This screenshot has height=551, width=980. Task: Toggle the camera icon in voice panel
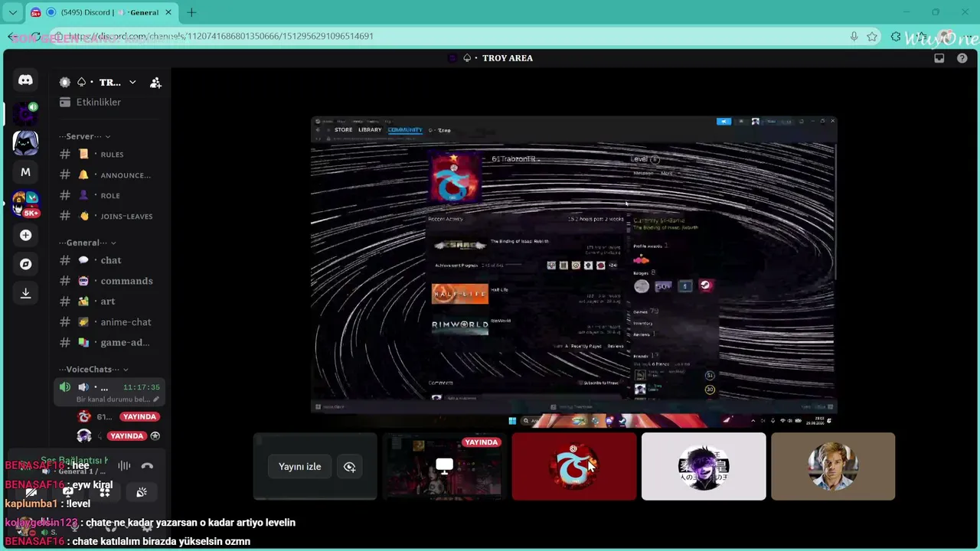[x=31, y=492]
